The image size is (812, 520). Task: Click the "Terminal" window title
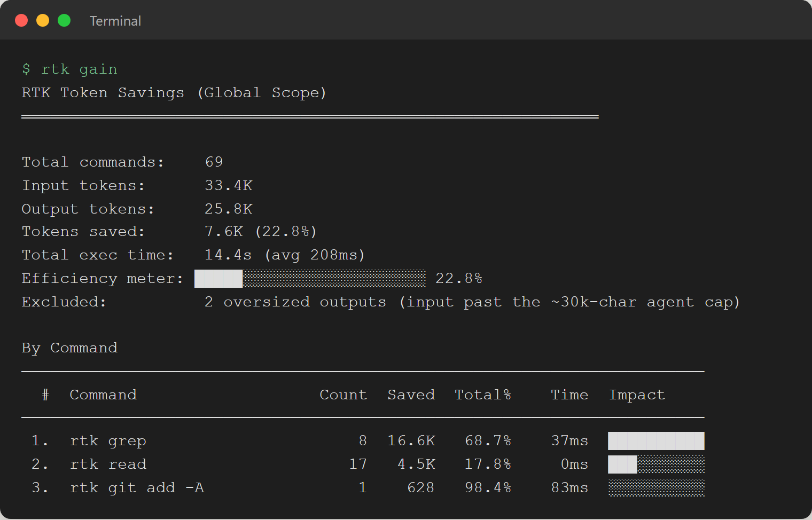[115, 21]
